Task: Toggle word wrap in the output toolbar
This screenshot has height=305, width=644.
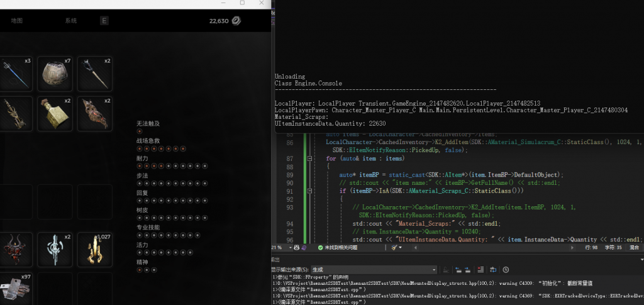Action: (x=493, y=270)
